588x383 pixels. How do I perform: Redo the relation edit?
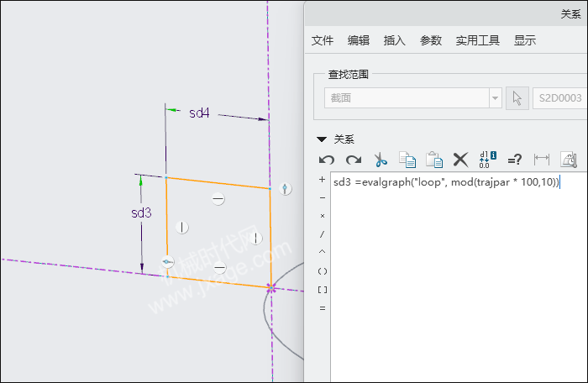[354, 160]
